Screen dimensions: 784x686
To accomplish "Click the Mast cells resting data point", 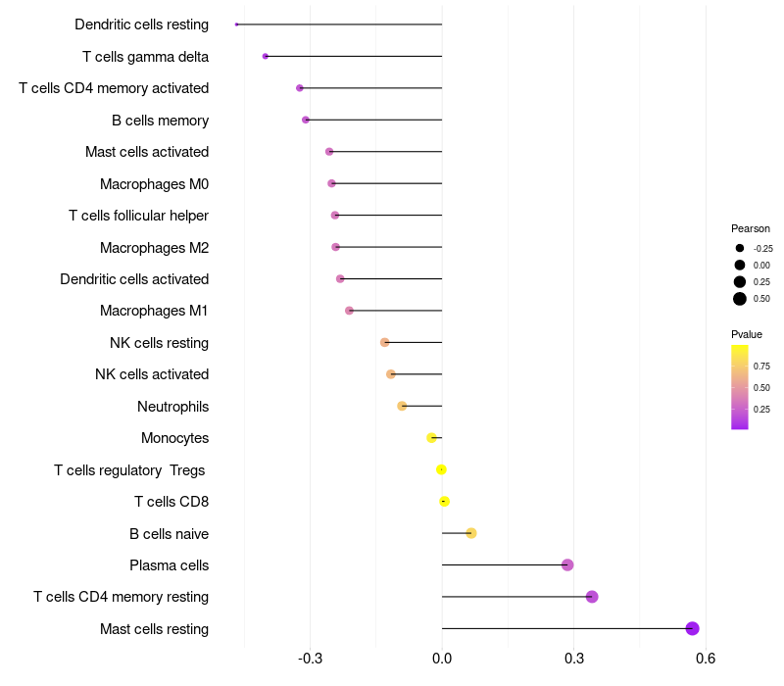I will click(x=692, y=628).
